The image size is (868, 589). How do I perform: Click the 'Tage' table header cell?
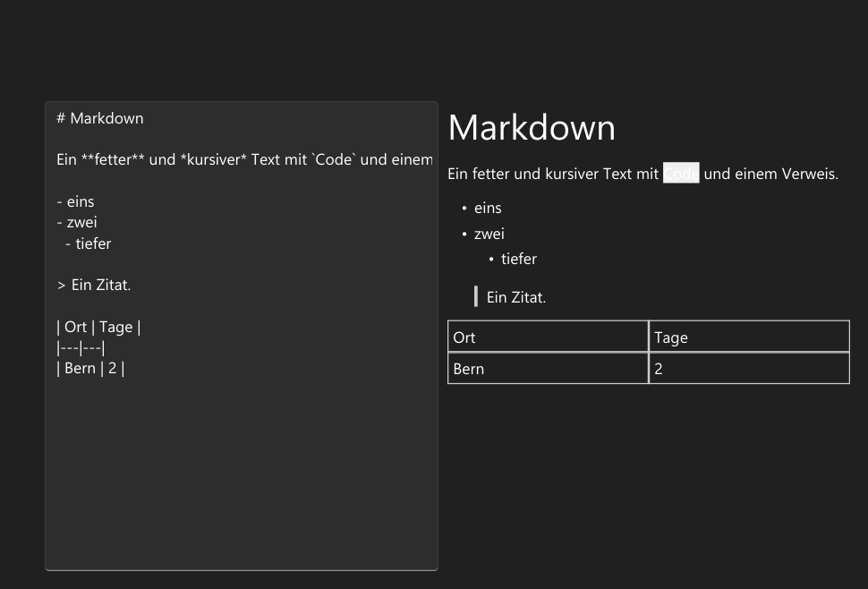pos(749,337)
